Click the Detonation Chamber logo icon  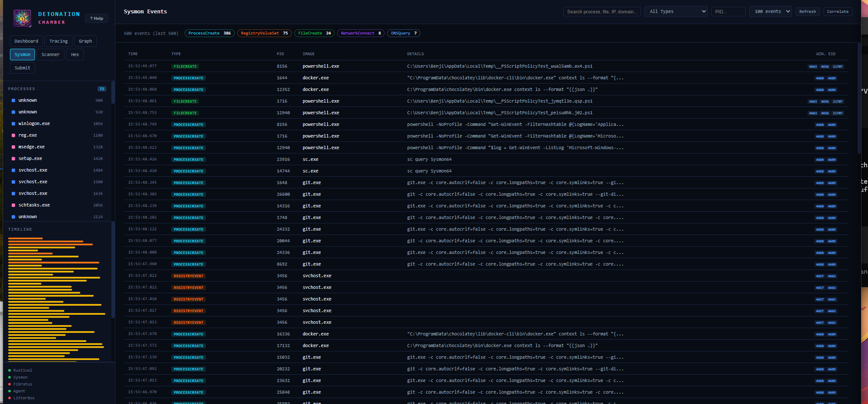[22, 18]
